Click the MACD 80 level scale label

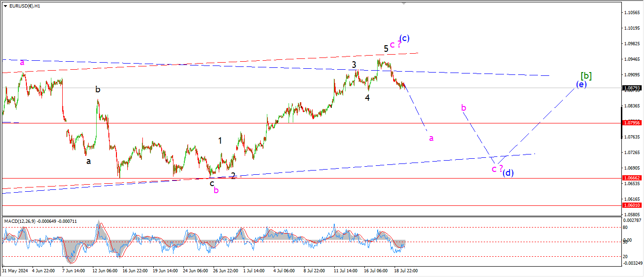click(626, 227)
